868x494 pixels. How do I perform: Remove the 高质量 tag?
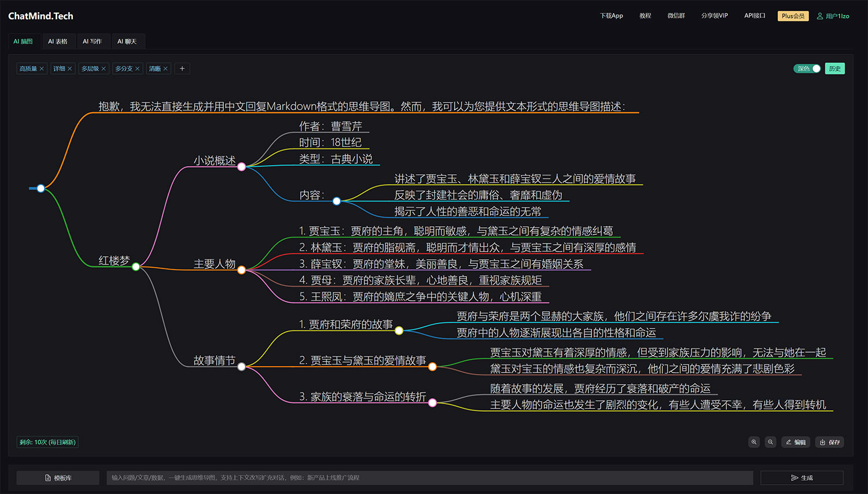(41, 68)
